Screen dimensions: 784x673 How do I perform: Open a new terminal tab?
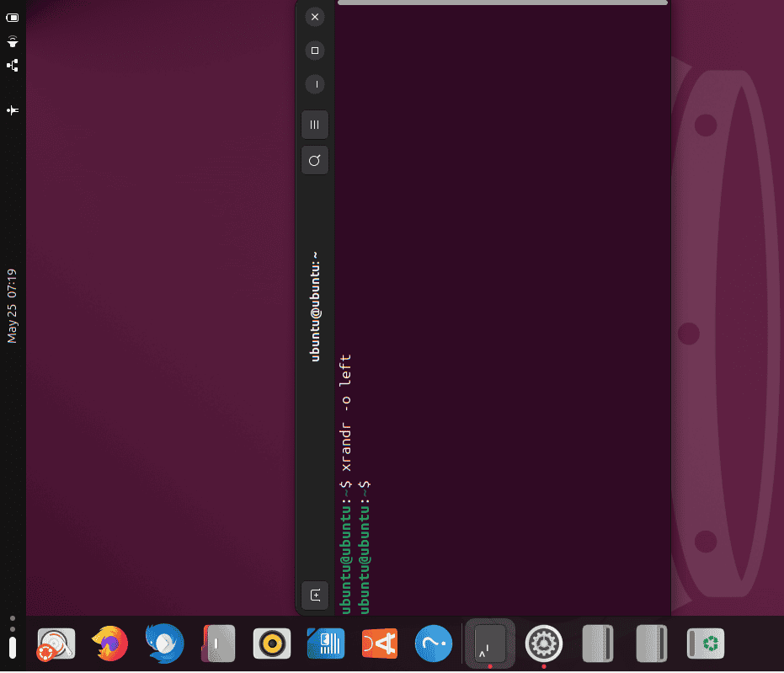pos(315,595)
